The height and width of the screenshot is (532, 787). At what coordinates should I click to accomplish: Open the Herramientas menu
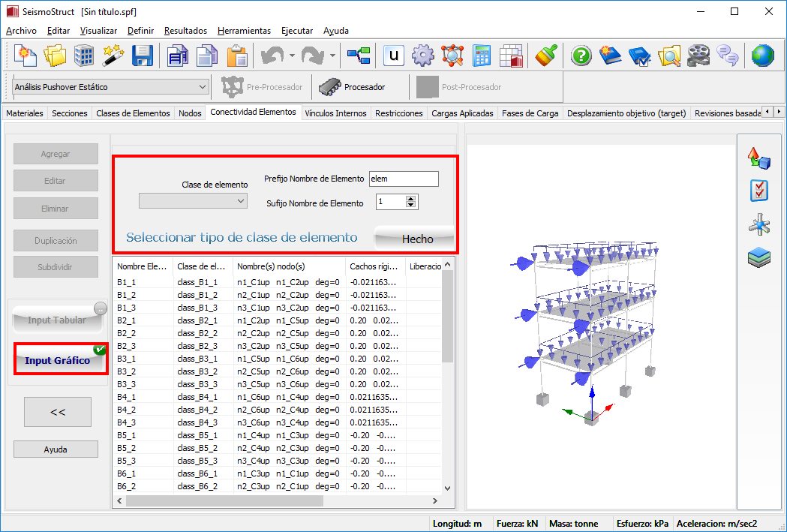point(244,31)
